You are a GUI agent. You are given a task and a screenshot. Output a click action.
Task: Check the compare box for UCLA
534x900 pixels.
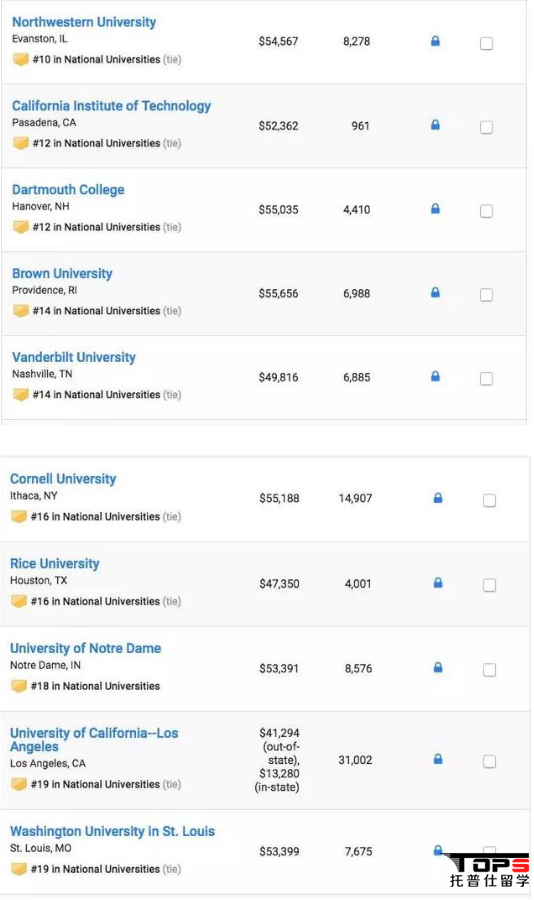click(489, 761)
